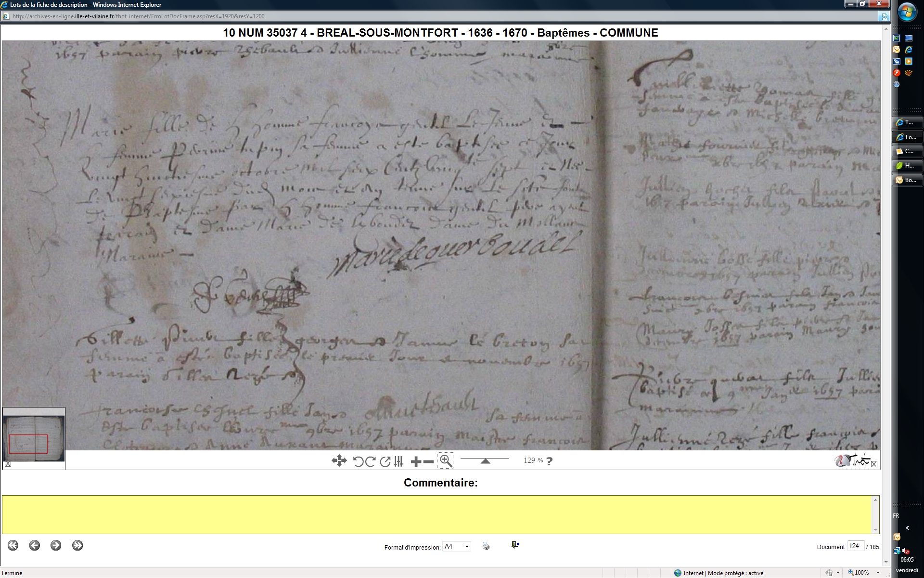Open the IE 100% zoom level dropdown
Image resolution: width=924 pixels, height=578 pixels.
click(x=878, y=573)
